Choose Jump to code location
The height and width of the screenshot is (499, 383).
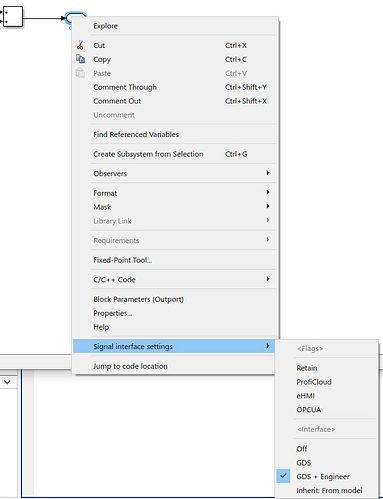click(174, 366)
